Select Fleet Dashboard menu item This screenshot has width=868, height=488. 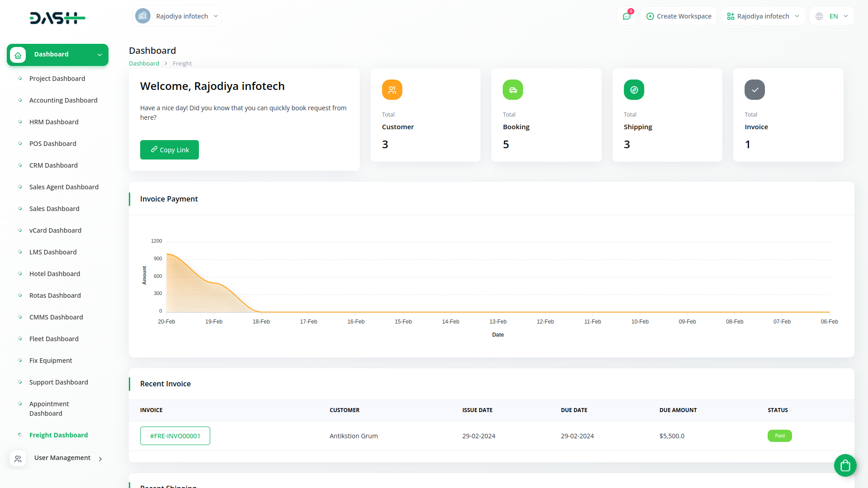click(x=54, y=339)
